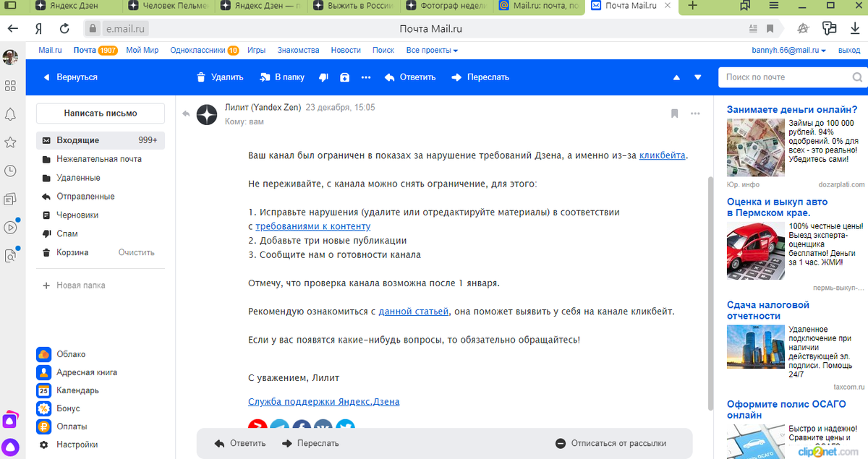Follow «требованиями к контенту» link

click(x=313, y=226)
